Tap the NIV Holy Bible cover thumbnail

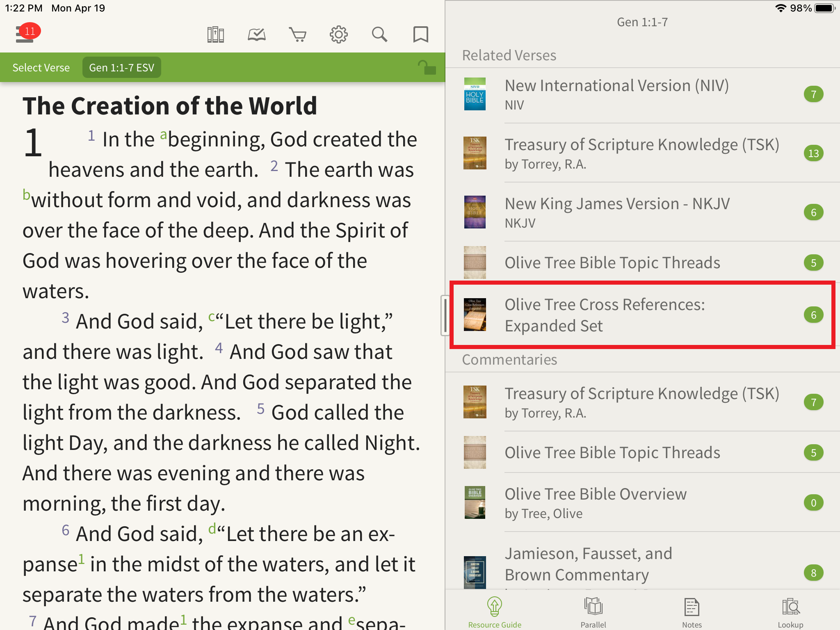coord(475,94)
